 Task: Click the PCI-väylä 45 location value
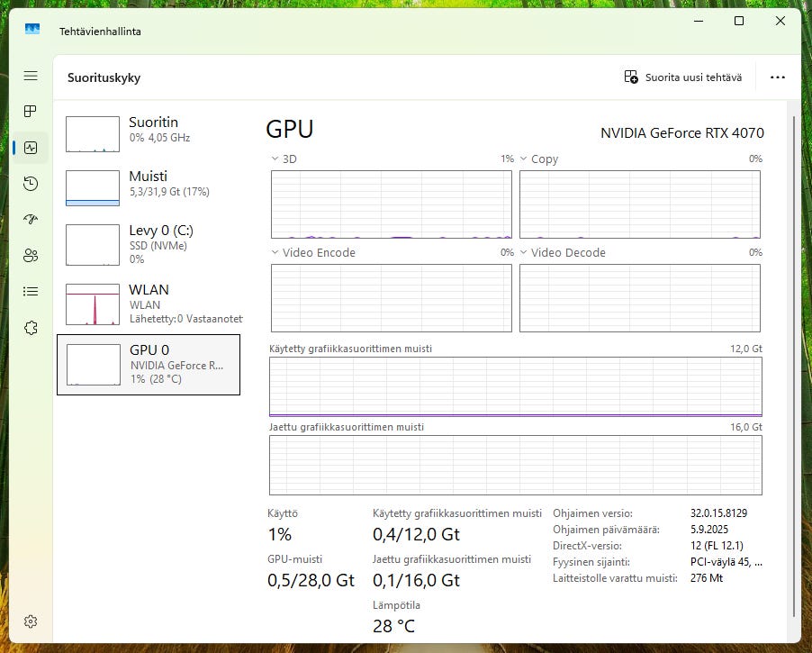coord(726,562)
